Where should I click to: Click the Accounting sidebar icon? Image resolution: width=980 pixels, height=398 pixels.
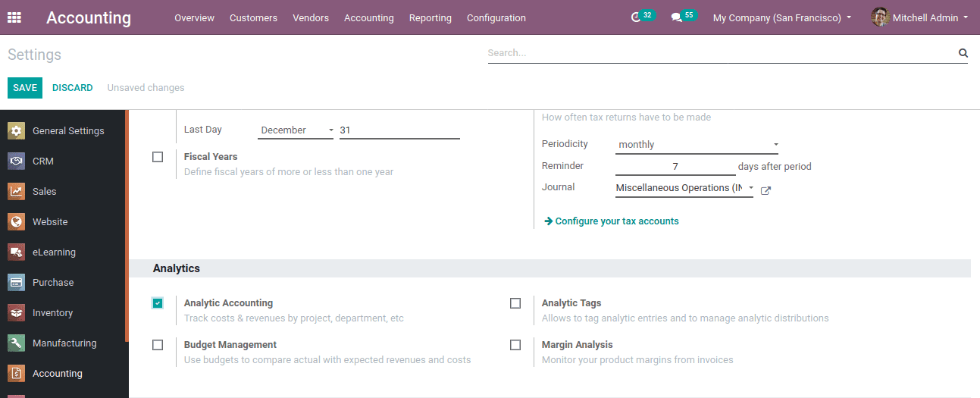[17, 373]
